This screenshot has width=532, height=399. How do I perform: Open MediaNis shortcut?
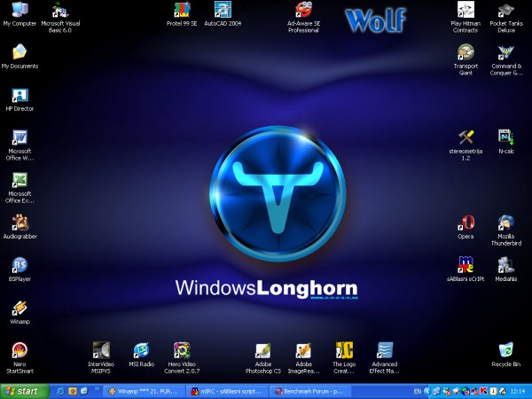506,270
